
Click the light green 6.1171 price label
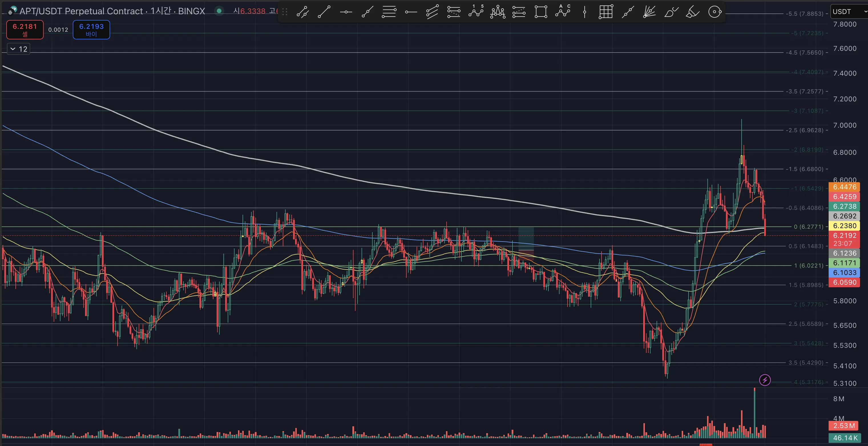[x=844, y=263]
